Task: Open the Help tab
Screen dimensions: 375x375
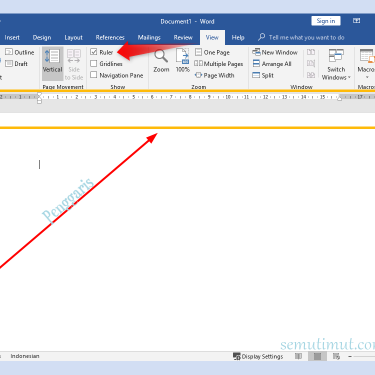Action: pos(238,38)
